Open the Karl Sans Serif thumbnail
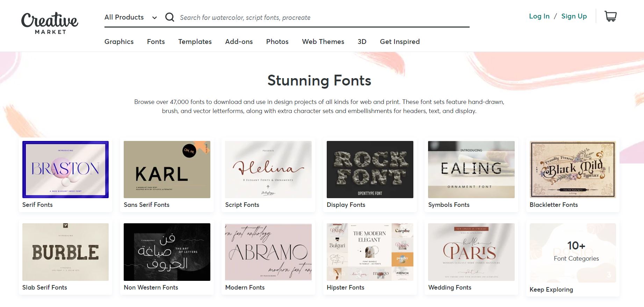Screen dimensions: 644x307 pos(167,170)
